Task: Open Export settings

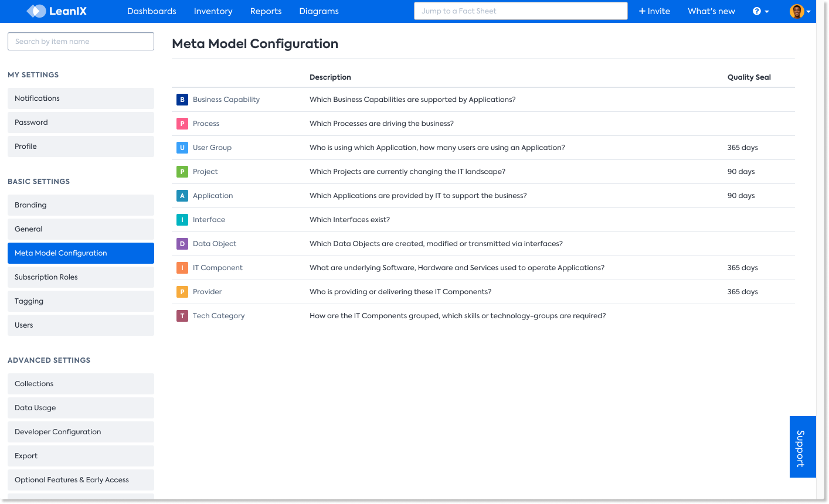Action: [x=81, y=456]
